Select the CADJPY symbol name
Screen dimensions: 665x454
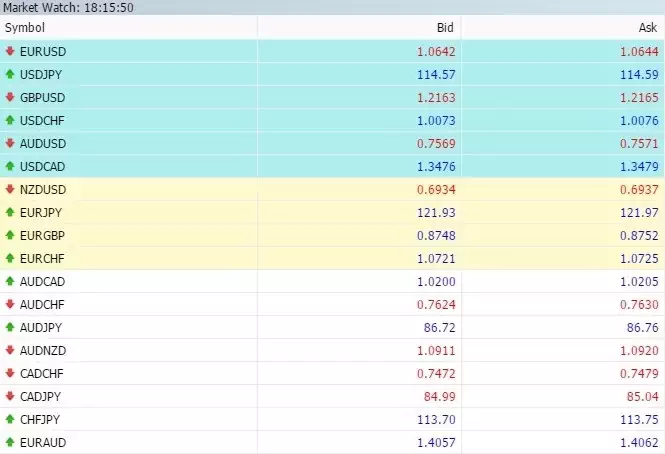pyautogui.click(x=40, y=396)
